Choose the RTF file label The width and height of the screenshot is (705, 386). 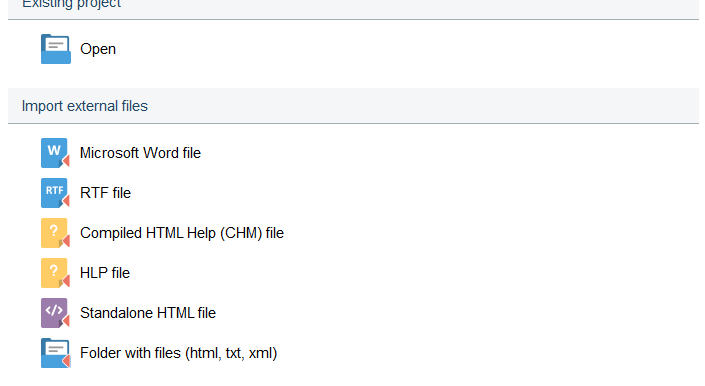click(105, 193)
